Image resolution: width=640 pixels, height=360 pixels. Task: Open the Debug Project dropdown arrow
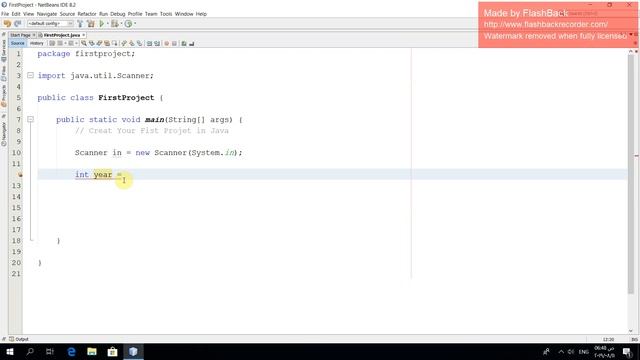(122, 24)
